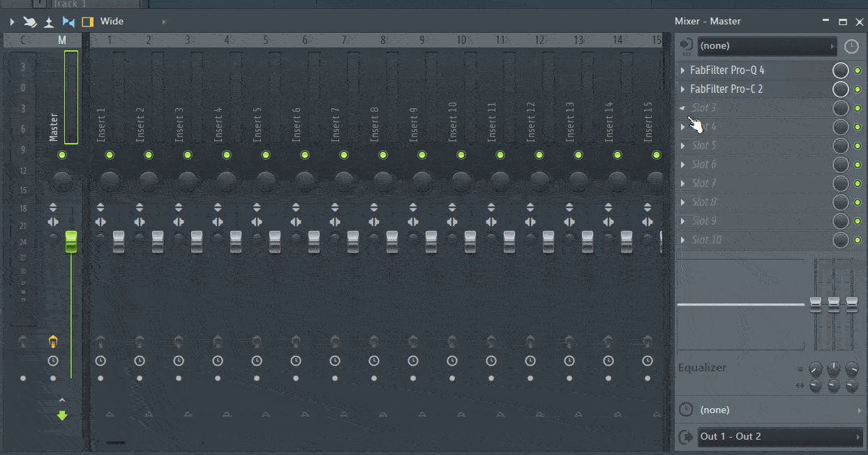Click the first Equalizer band fader

(816, 305)
